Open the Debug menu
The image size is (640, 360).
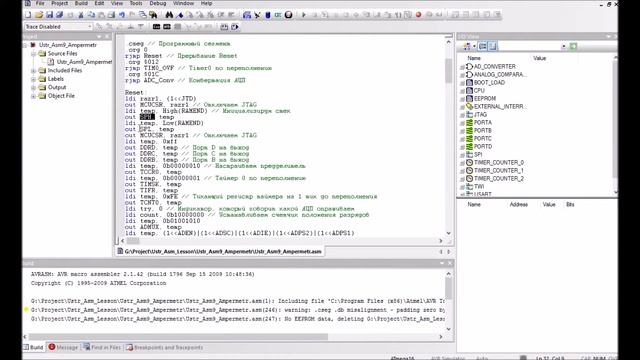point(158,3)
